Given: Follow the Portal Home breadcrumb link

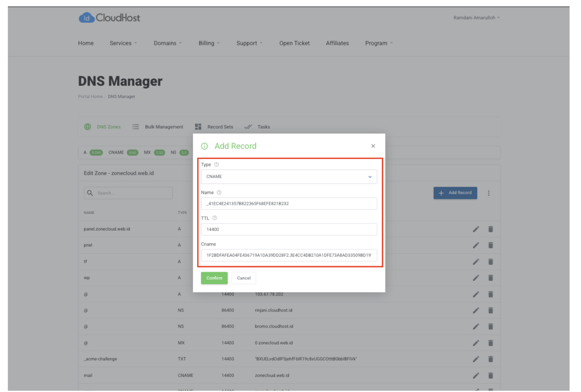Looking at the screenshot, I should [90, 96].
